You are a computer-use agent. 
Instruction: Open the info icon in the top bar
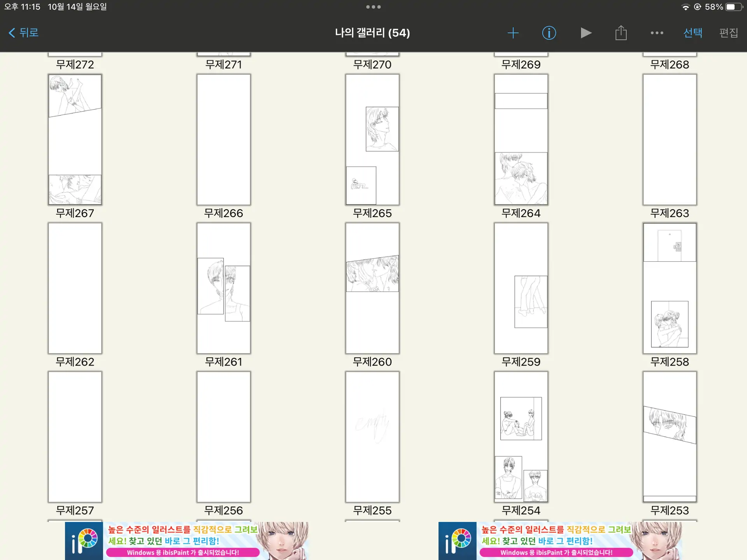(x=549, y=33)
